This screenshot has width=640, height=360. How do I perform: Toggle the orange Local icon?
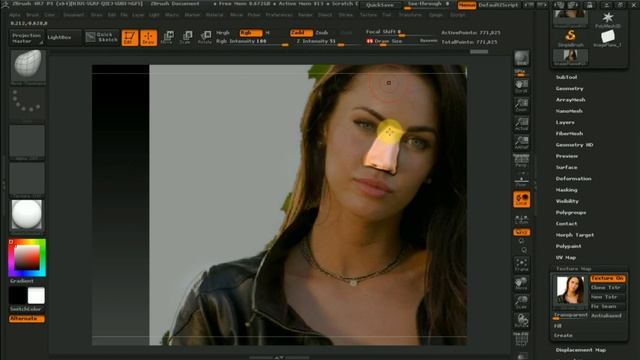522,199
